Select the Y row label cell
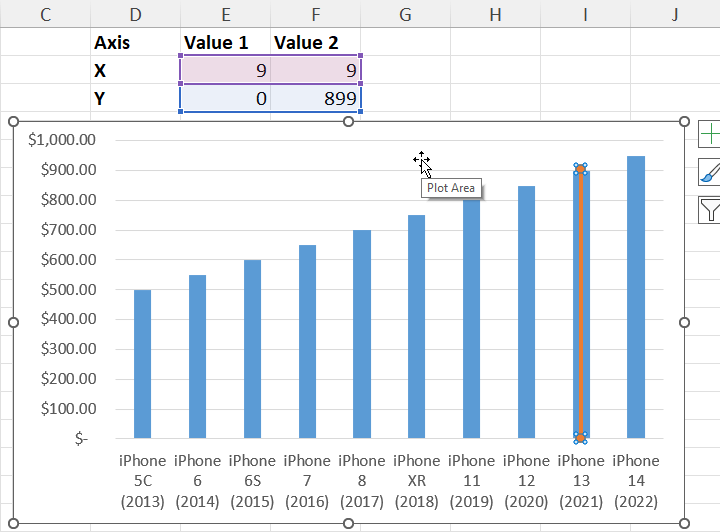The height and width of the screenshot is (532, 720). click(x=135, y=98)
